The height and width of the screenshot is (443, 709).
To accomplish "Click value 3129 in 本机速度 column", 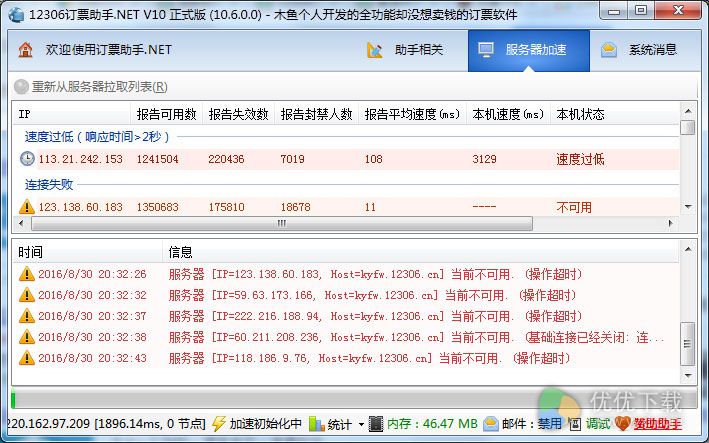I will (x=484, y=159).
